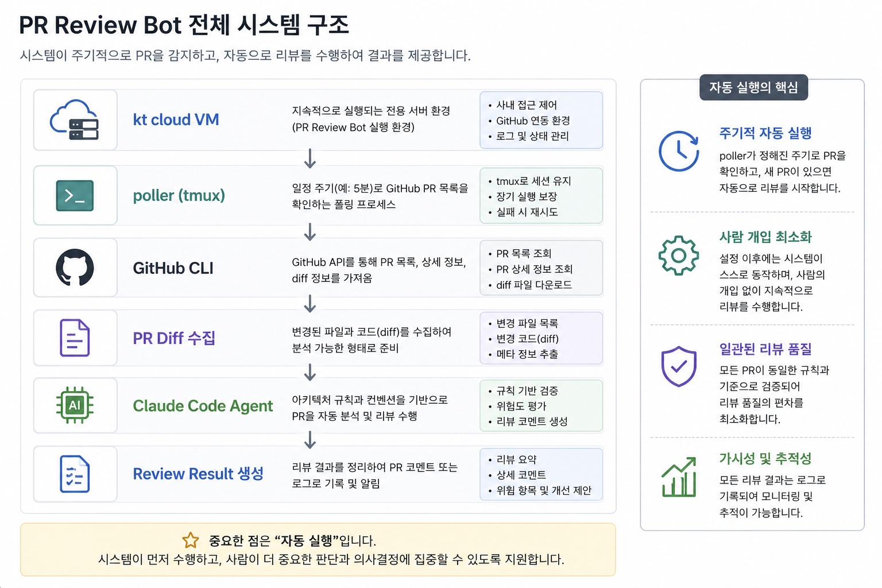The height and width of the screenshot is (588, 882).
Task: Click the Review Result 생성 title
Action: (198, 474)
